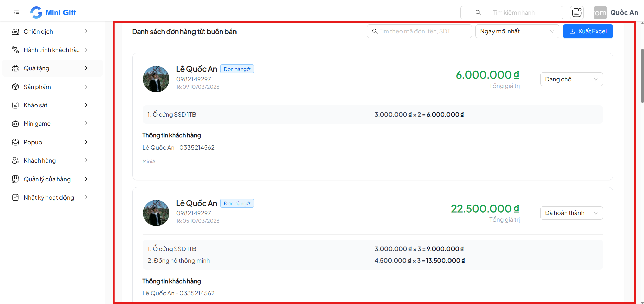
Task: Expand the Quản lý cửa hàng chevron
Action: pyautogui.click(x=86, y=179)
